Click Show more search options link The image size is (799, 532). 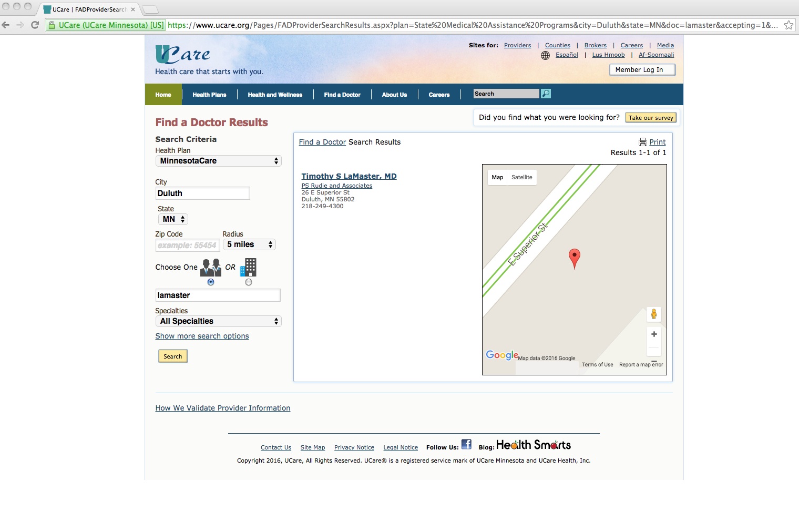pos(202,336)
